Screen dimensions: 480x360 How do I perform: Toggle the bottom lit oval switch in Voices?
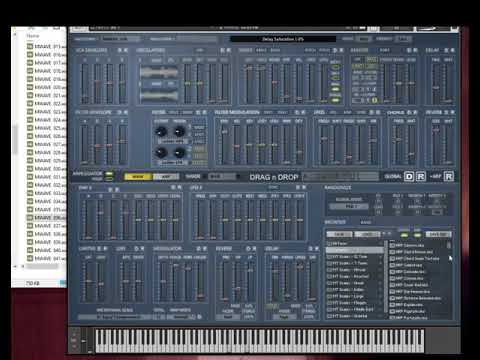(x=335, y=100)
